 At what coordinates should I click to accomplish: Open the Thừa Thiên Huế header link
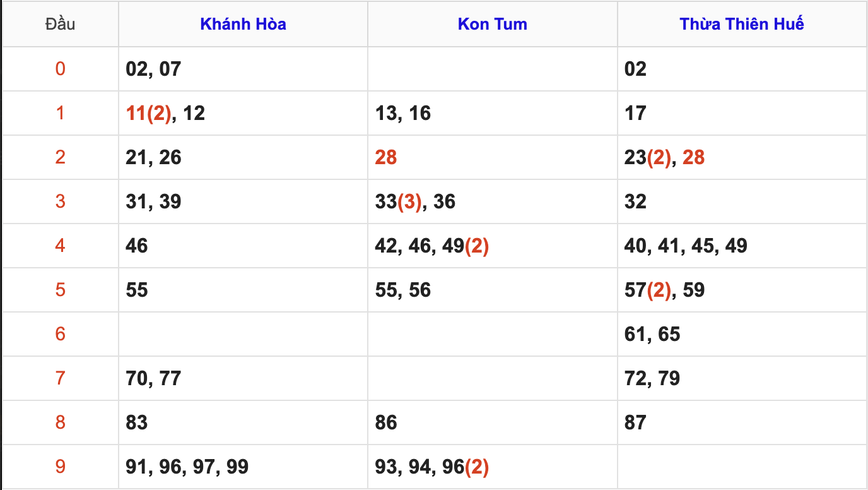(741, 24)
